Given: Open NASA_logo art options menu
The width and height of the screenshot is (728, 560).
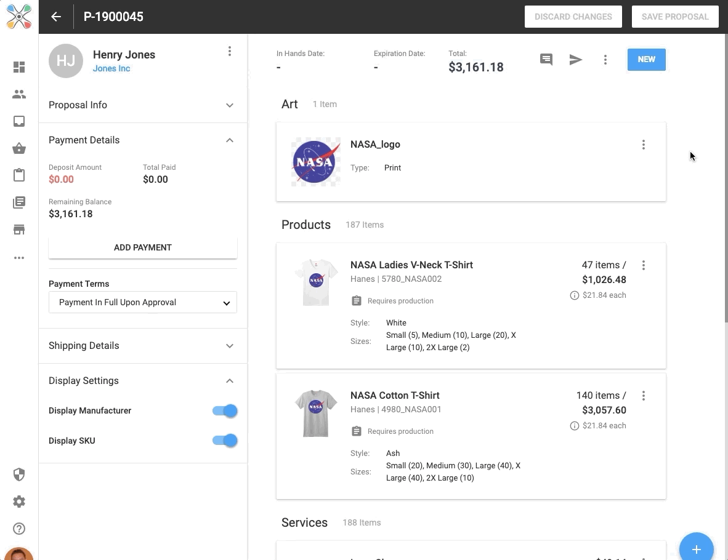Looking at the screenshot, I should point(644,145).
